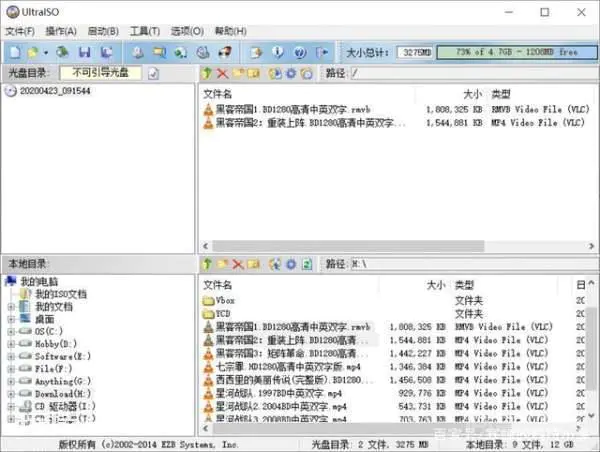
Task: Expand the Software(E:) drive node
Action: click(11, 356)
